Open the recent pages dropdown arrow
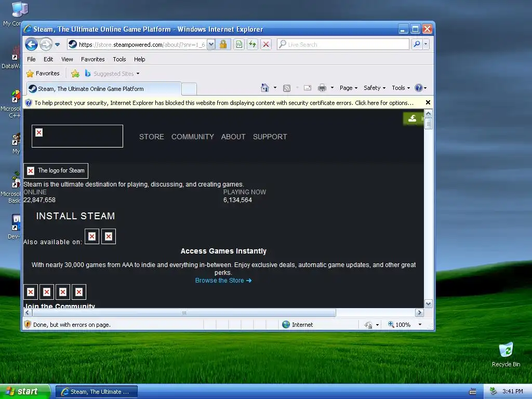Screen dimensions: 532x399 [57, 45]
